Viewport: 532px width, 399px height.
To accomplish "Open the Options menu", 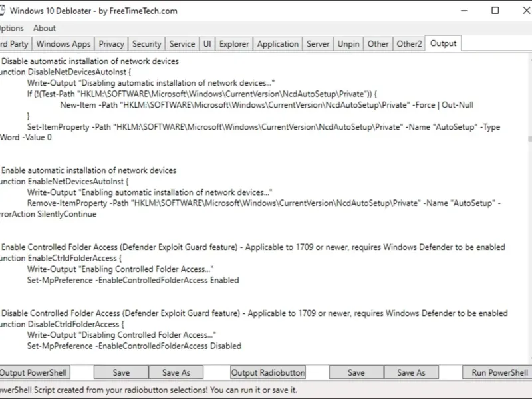I will (11, 28).
